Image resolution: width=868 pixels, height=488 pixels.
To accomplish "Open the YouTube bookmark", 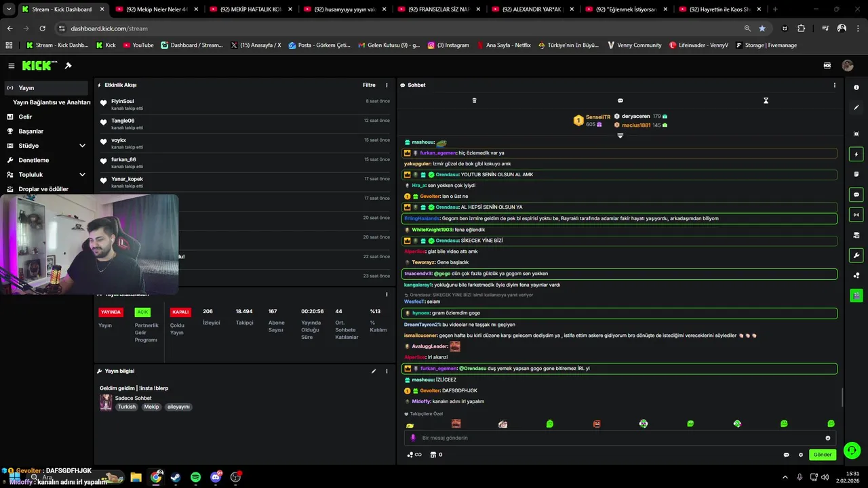I will click(138, 45).
